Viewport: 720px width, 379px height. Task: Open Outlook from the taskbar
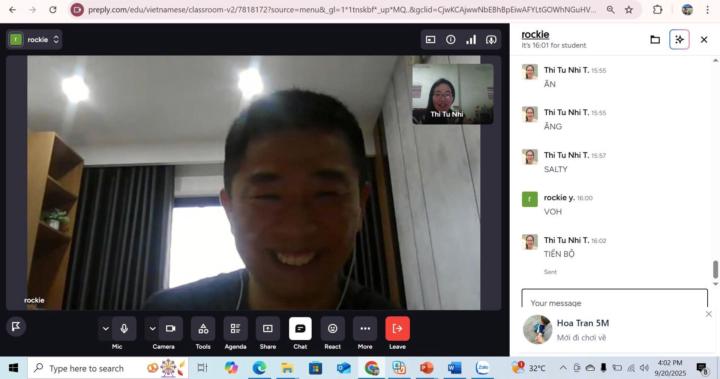pos(343,368)
